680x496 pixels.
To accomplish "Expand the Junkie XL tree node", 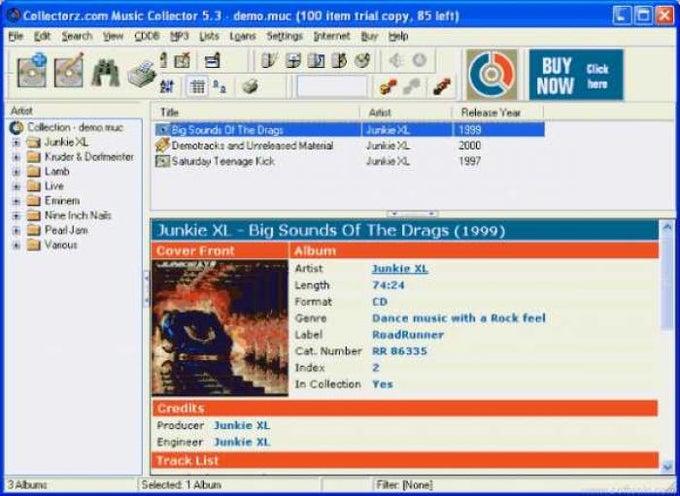I will 16,142.
